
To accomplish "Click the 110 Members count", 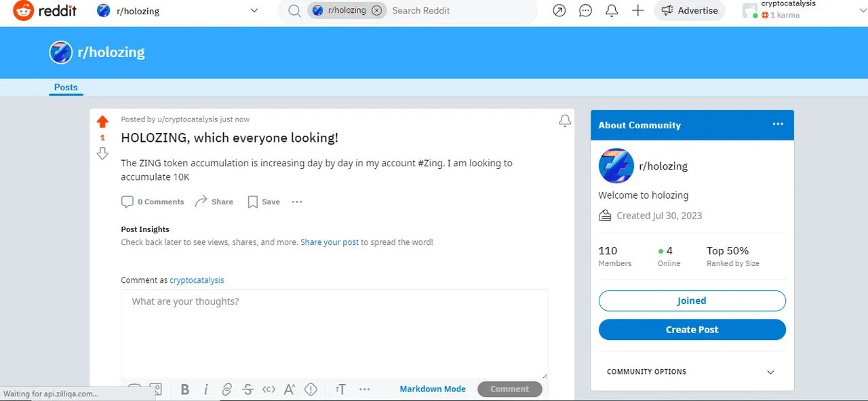I will click(x=615, y=256).
